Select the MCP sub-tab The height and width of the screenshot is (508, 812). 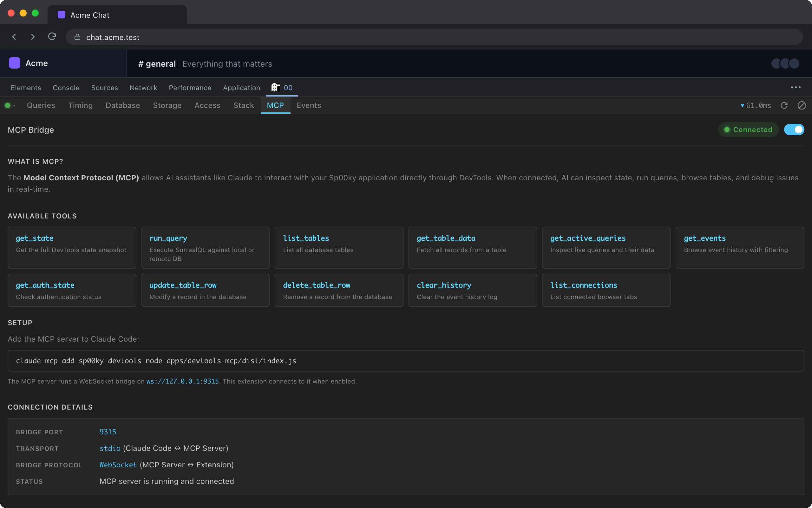pyautogui.click(x=275, y=105)
